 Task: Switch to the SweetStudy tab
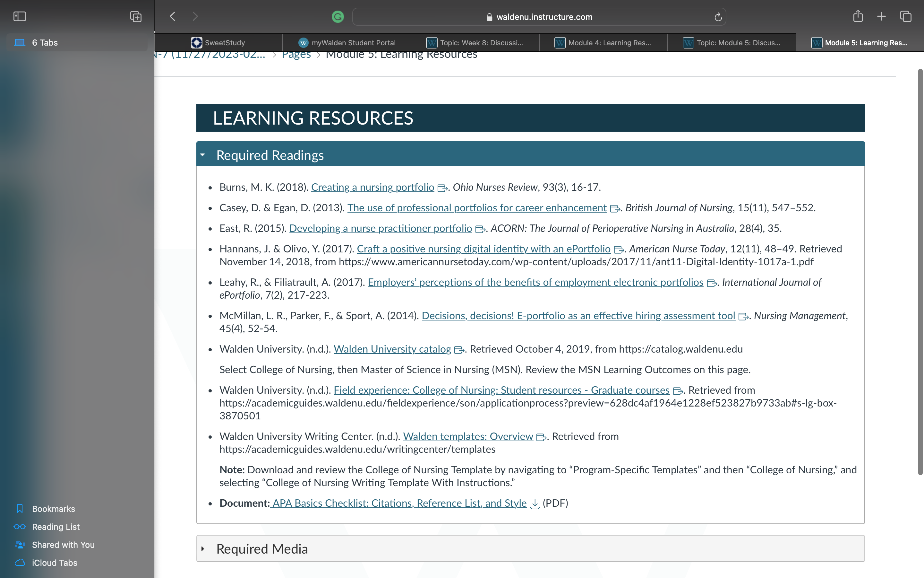pos(218,42)
